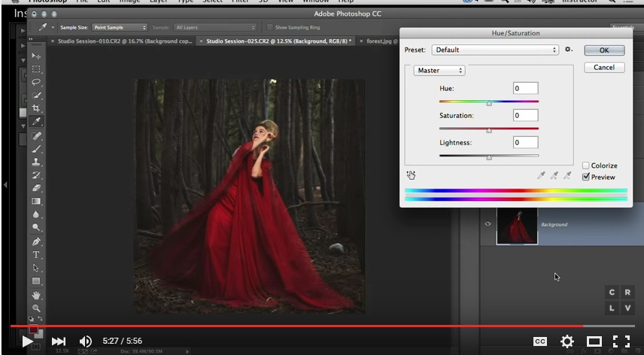Click Add to Sample eyedropper icon

(554, 176)
